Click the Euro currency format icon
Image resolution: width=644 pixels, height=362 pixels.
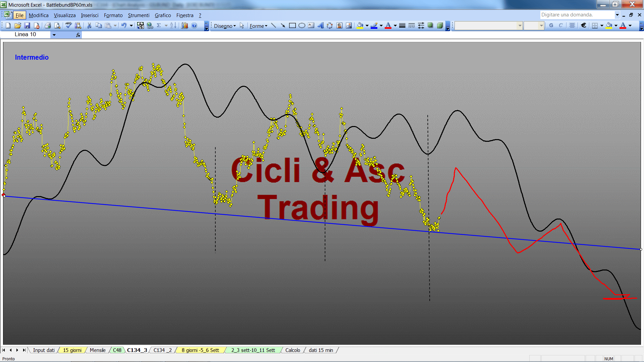pyautogui.click(x=584, y=25)
